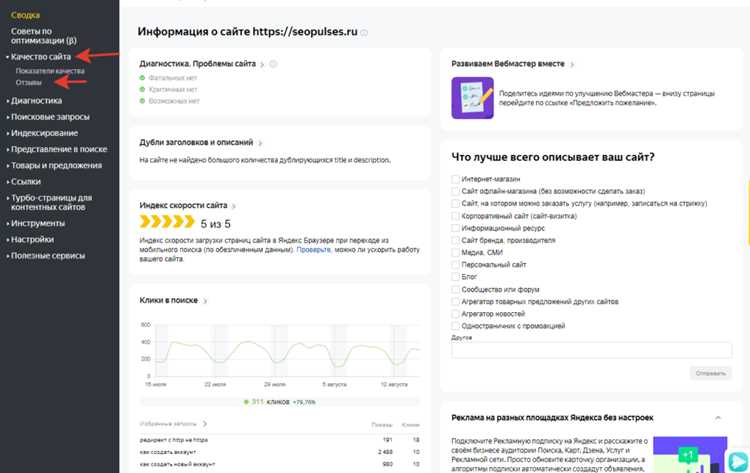
Task: Check Одностраничник с промоакцией option
Action: tap(455, 326)
